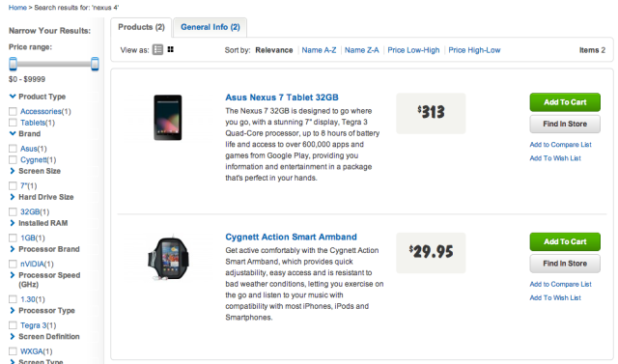
Task: Open the Cygnett armband product image
Action: [x=168, y=258]
